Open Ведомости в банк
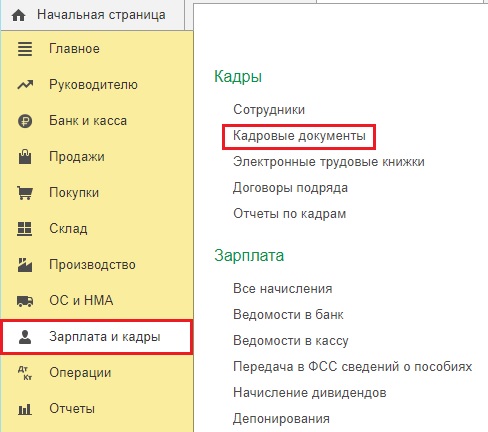This screenshot has height=432, width=488. (x=288, y=315)
